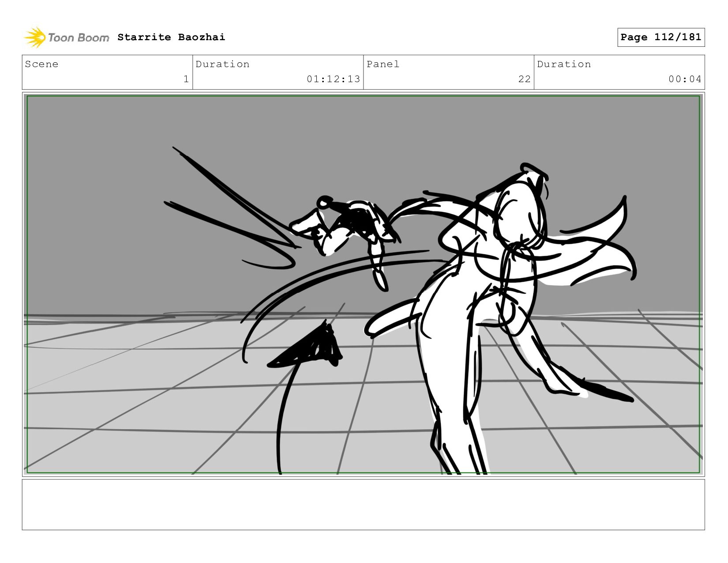Click the empty notes box below the panel
Screen dimensions: 728x563
coord(364,505)
